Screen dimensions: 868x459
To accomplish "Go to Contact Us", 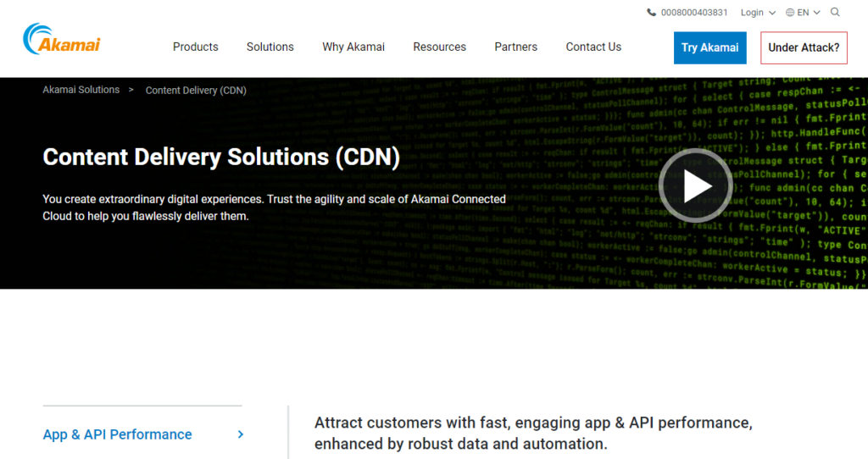I will point(593,47).
